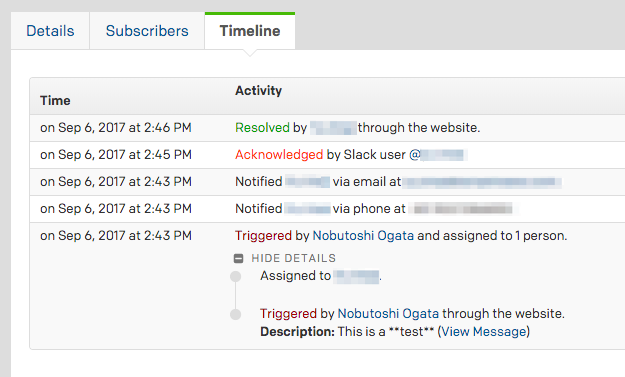Select the Timeline tab
This screenshot has height=377, width=625.
point(250,31)
